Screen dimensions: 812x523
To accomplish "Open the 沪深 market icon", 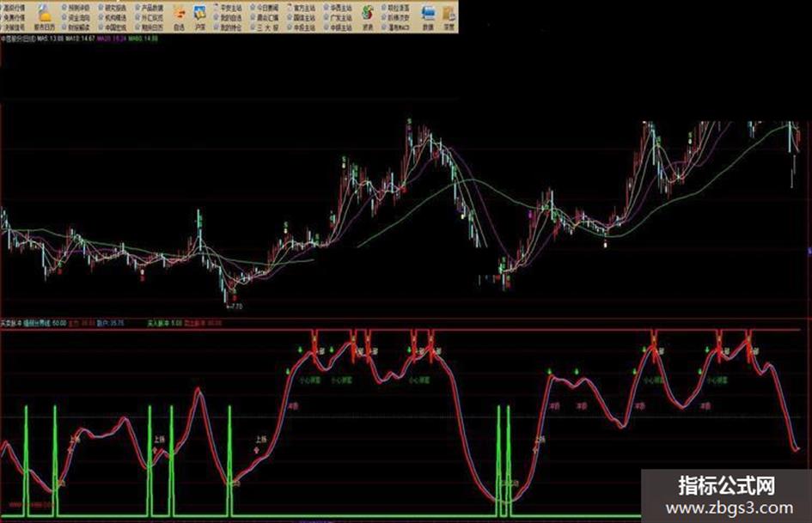I will point(200,18).
